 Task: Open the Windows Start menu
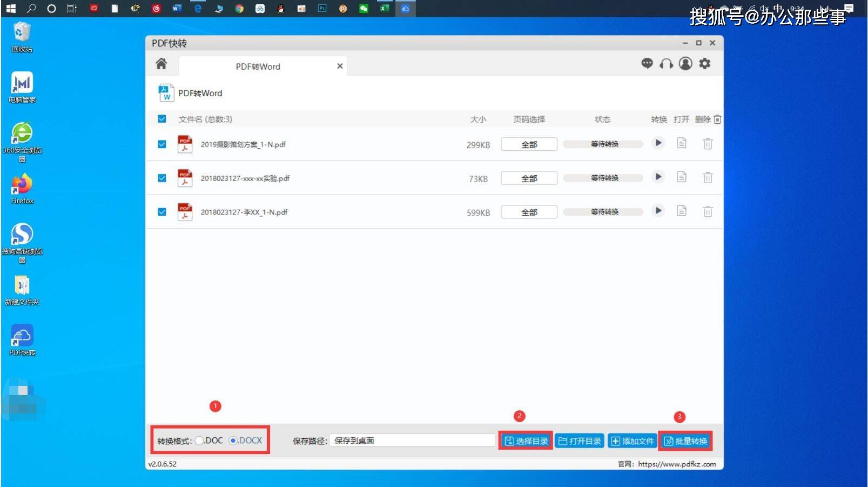[10, 8]
